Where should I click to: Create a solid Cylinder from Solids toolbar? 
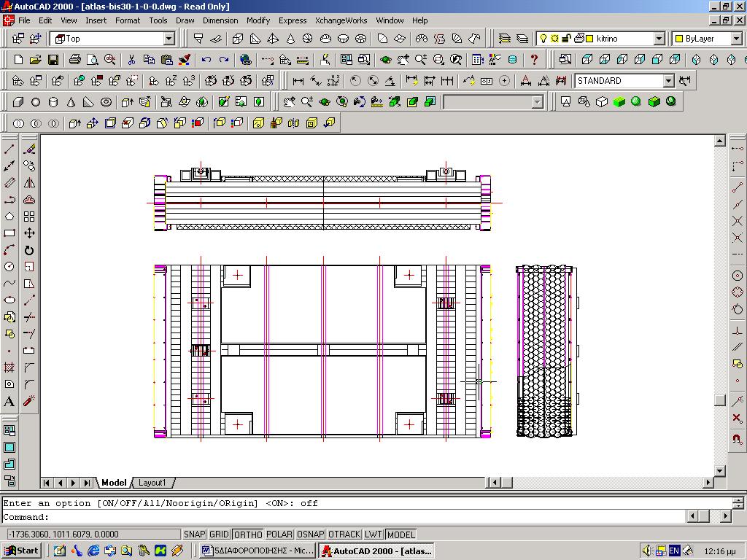click(x=53, y=102)
